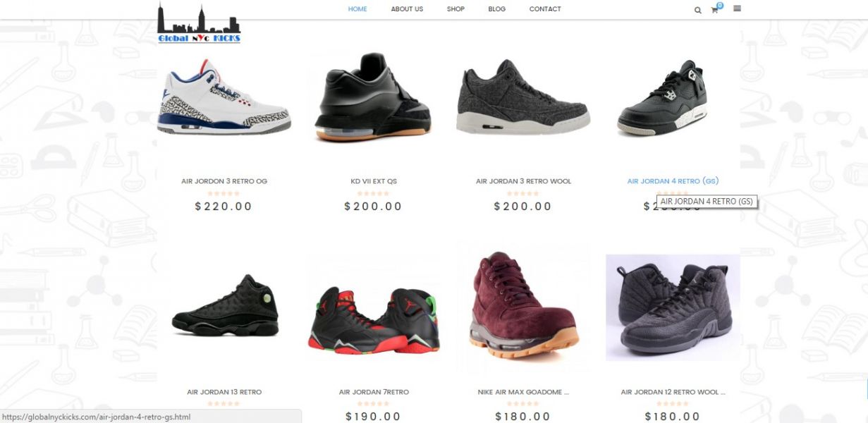Select the burgundy Nike Air Max Goadome boot image
Viewport: 868px width, 423px height.
[523, 307]
